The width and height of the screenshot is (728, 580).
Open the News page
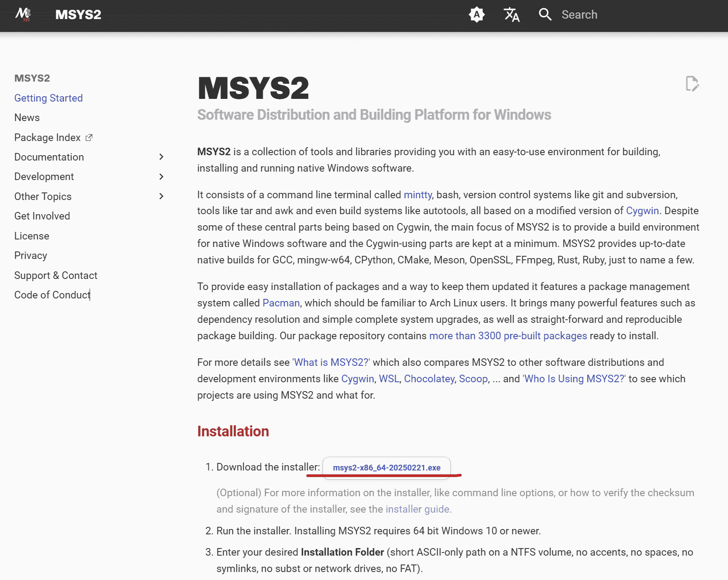tap(27, 118)
